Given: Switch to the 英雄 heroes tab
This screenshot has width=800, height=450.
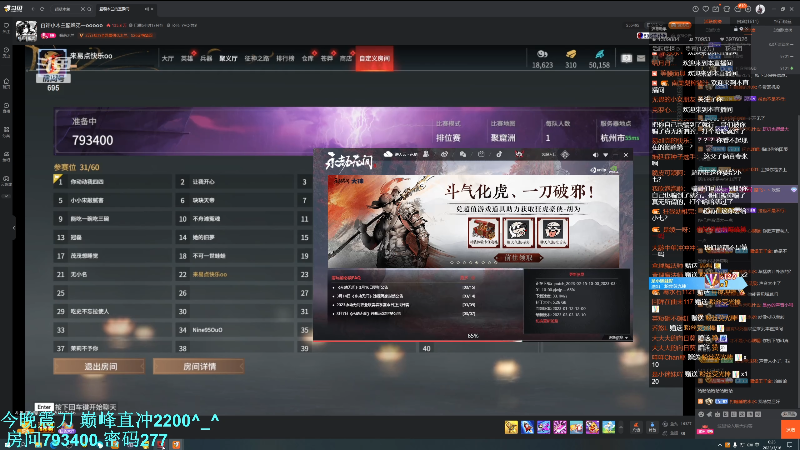Looking at the screenshot, I should click(187, 59).
